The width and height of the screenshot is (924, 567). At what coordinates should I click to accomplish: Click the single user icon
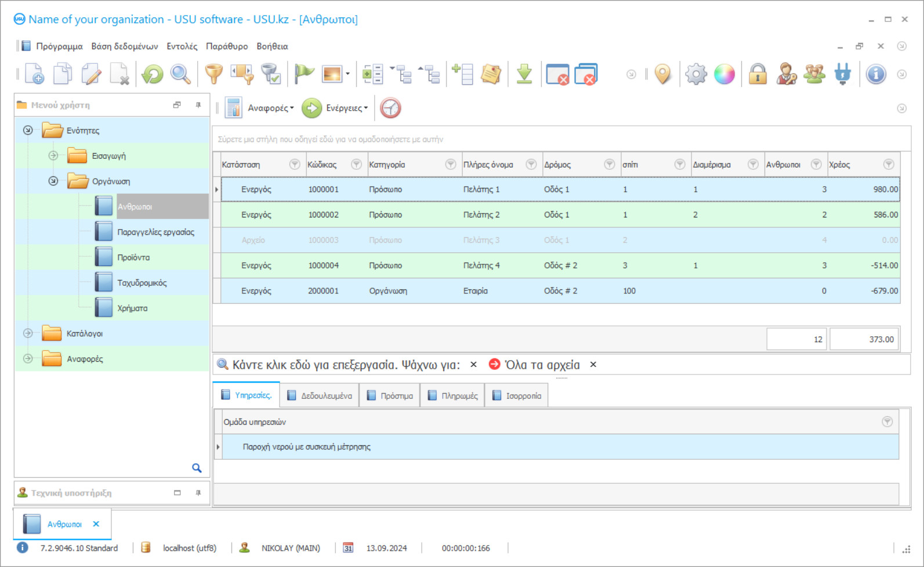[786, 74]
